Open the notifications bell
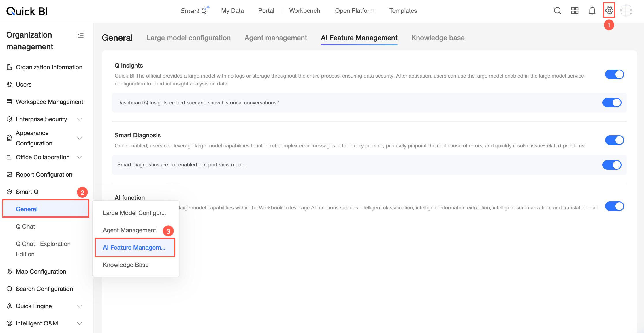Screen dimensions: 644x333 pos(592,11)
